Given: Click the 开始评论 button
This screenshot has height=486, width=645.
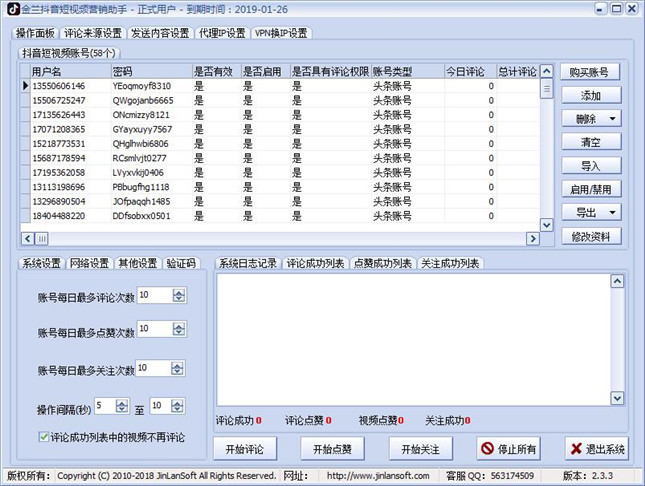Looking at the screenshot, I should tap(245, 448).
